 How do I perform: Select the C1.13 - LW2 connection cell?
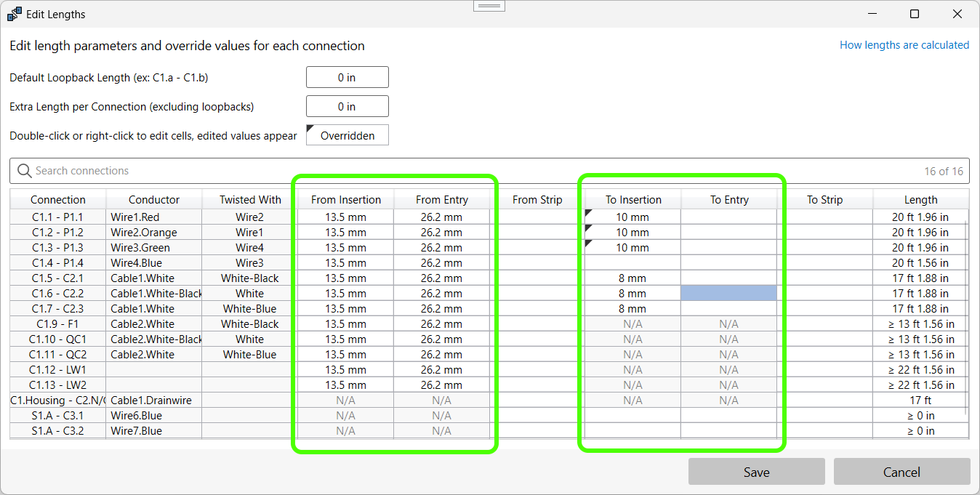pos(58,385)
